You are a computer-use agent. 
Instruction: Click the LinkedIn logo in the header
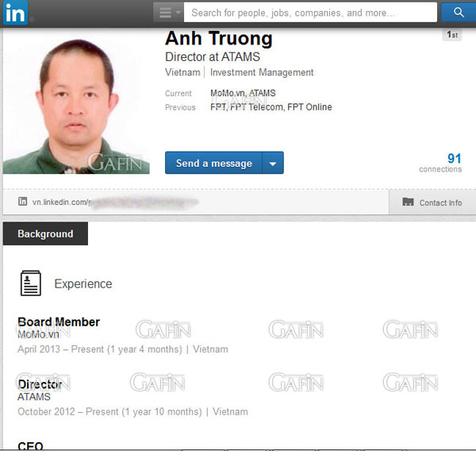point(16,13)
